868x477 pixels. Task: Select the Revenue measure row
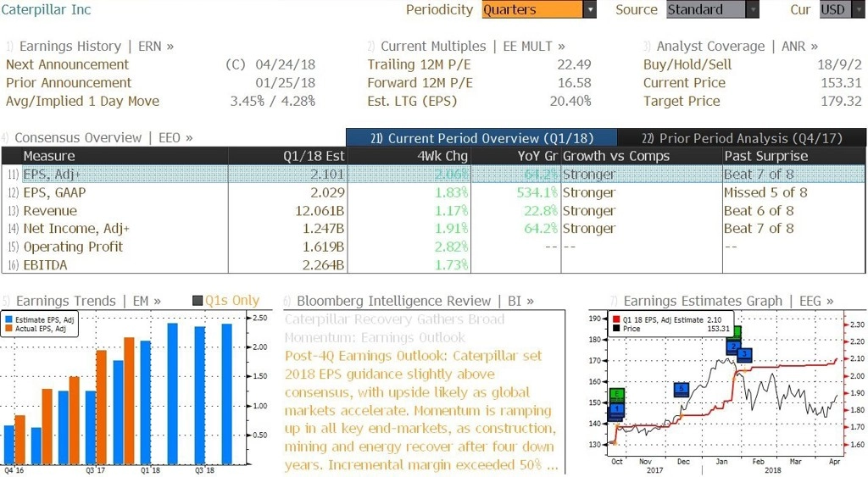tap(433, 211)
